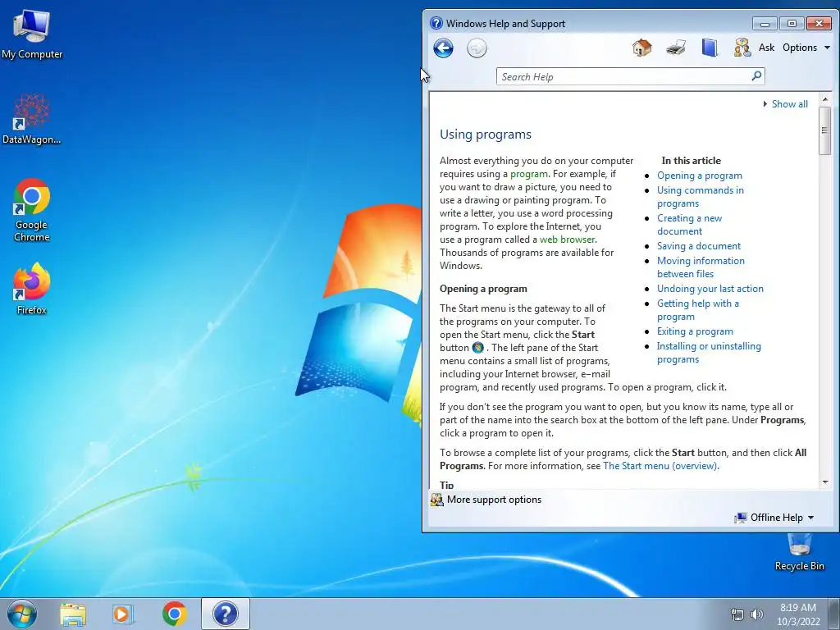Click the 'In this article' heading
Screen dimensions: 840x630
click(x=691, y=161)
